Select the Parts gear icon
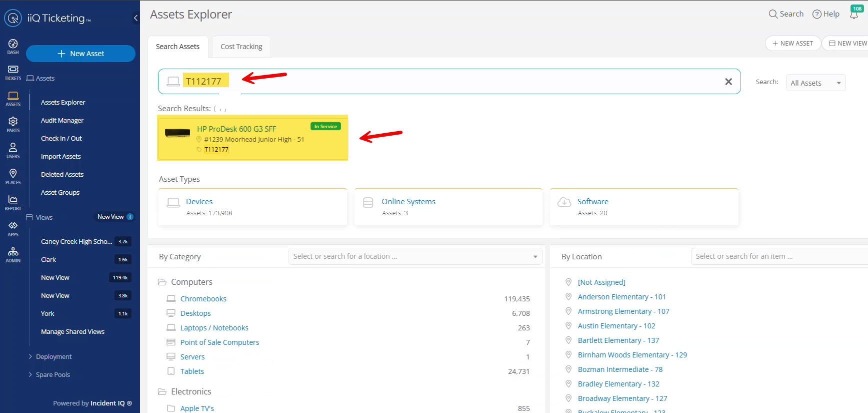This screenshot has height=413, width=868. coord(13,124)
